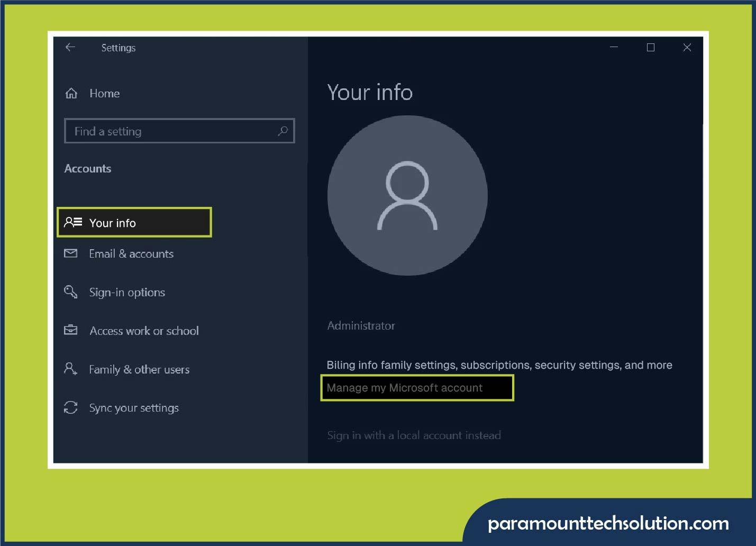Click the Sync your settings refresh icon

[70, 407]
